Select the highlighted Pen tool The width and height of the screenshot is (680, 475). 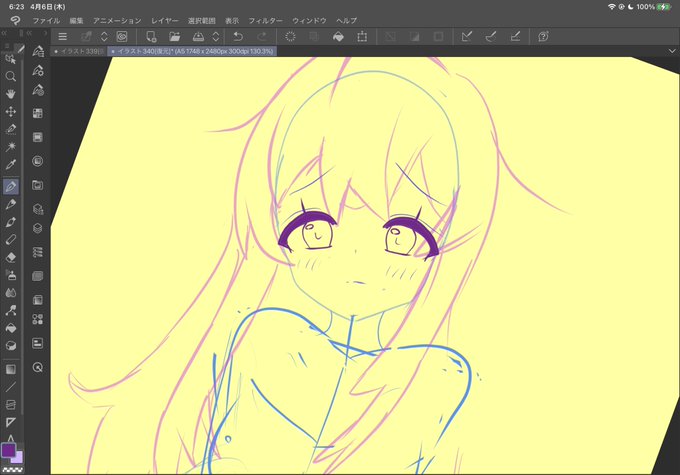click(10, 187)
